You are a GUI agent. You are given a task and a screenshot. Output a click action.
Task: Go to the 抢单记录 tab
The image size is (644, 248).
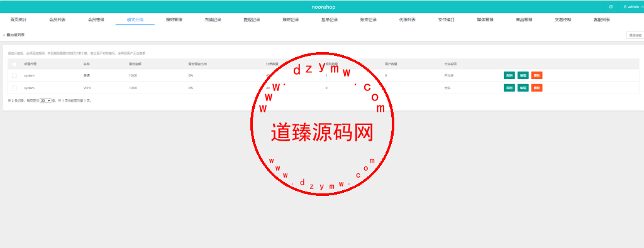pos(330,19)
